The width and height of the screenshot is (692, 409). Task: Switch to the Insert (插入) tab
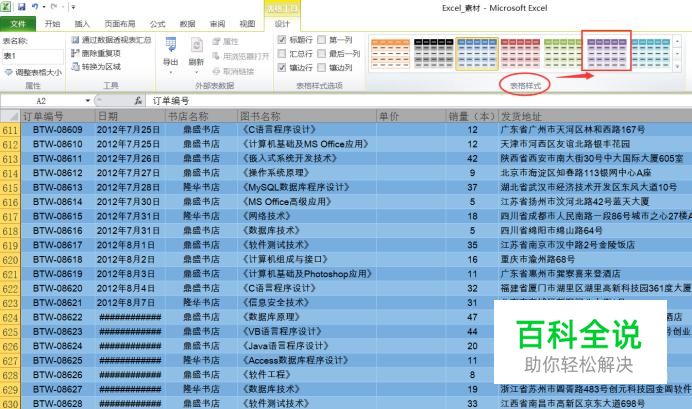[x=82, y=24]
